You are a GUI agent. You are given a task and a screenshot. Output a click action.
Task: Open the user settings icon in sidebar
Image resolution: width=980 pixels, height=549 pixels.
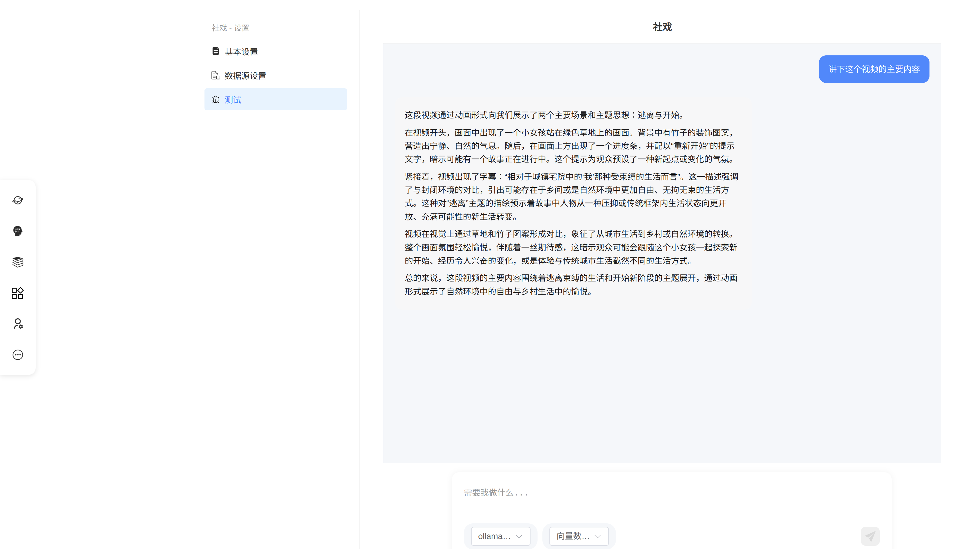pos(18,324)
